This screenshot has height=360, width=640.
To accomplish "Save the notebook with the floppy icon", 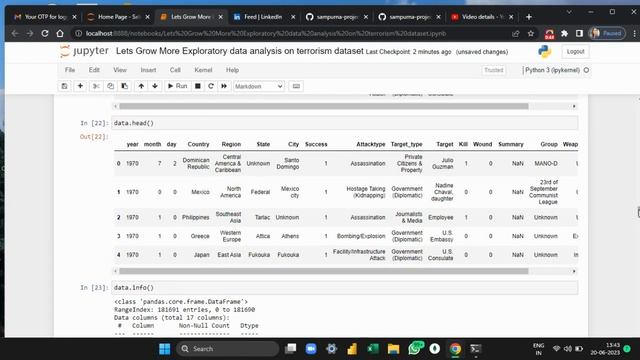I will (64, 86).
